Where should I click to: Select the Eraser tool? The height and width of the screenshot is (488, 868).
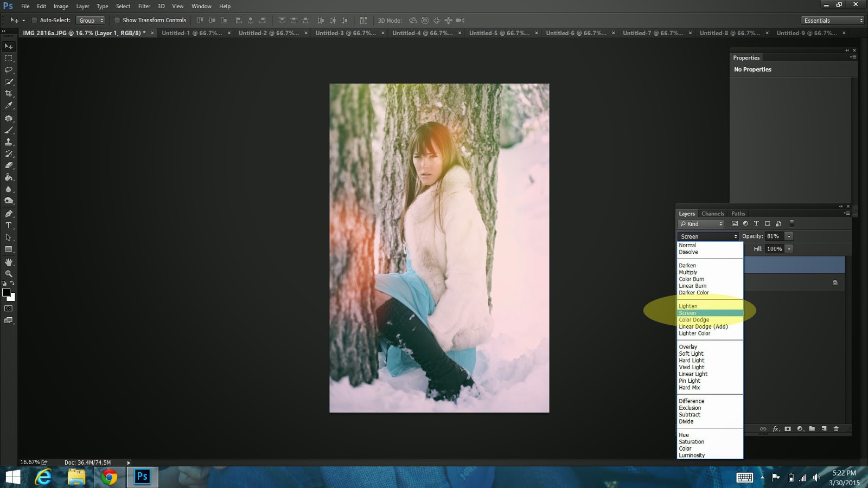coord(9,165)
